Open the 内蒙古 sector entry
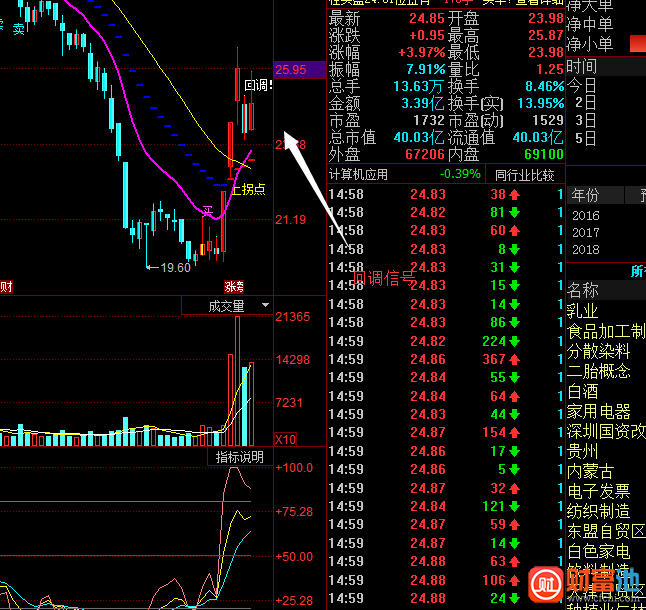 [x=590, y=471]
